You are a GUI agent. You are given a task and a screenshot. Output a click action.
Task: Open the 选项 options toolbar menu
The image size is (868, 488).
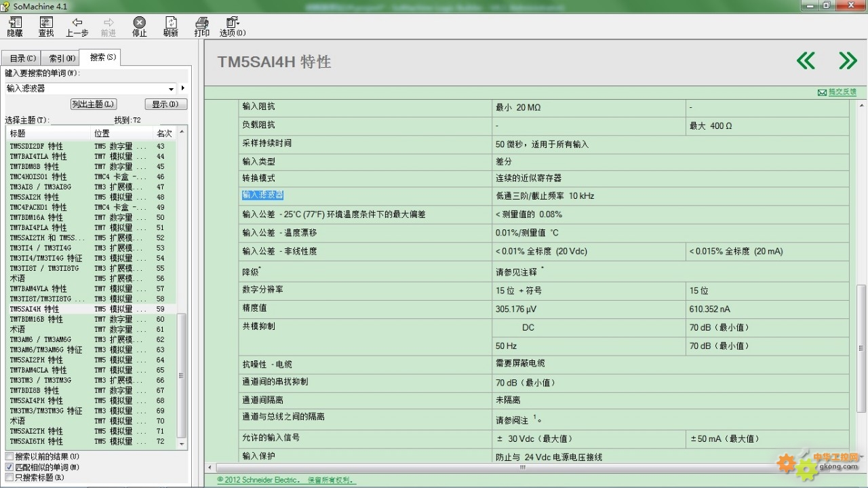pyautogui.click(x=233, y=27)
